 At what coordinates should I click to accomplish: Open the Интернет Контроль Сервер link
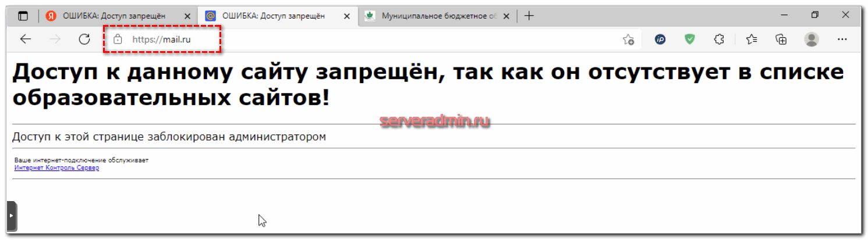[x=56, y=168]
